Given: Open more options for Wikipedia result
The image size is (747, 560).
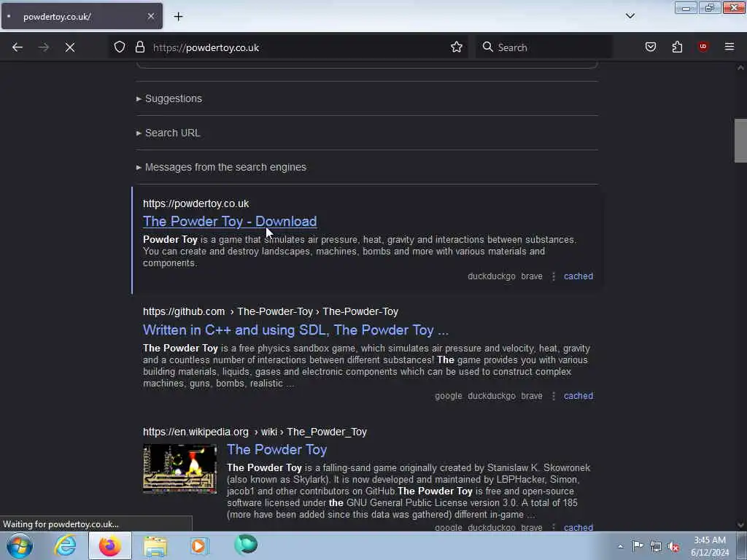Looking at the screenshot, I should [553, 527].
